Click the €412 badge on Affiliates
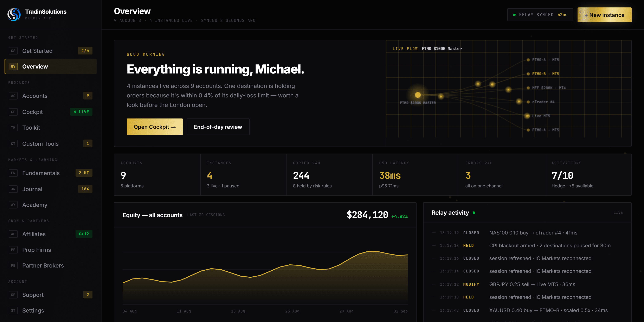644x322 pixels. [x=84, y=234]
